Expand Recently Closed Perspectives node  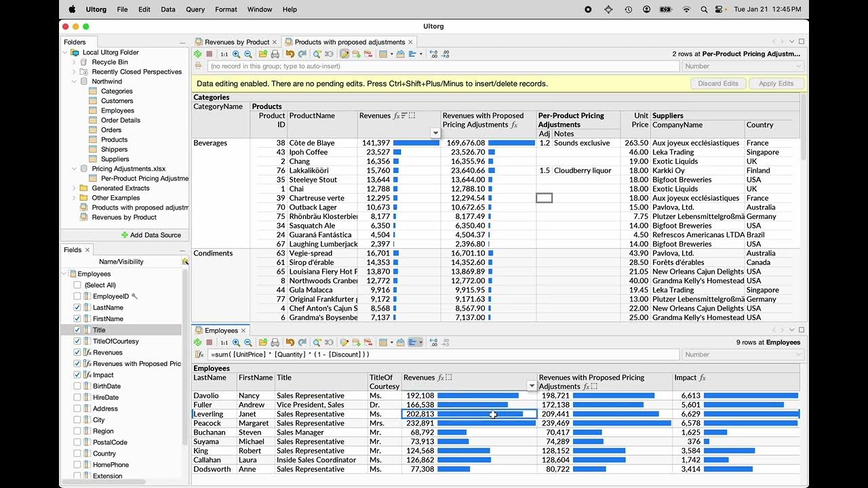click(74, 72)
